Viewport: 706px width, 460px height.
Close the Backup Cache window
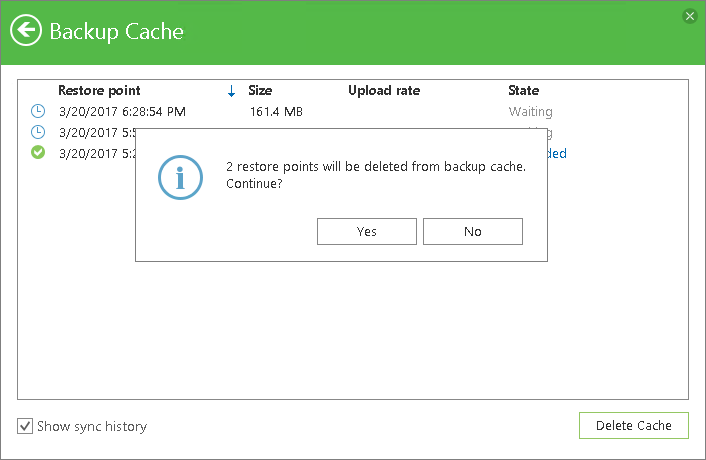click(689, 16)
